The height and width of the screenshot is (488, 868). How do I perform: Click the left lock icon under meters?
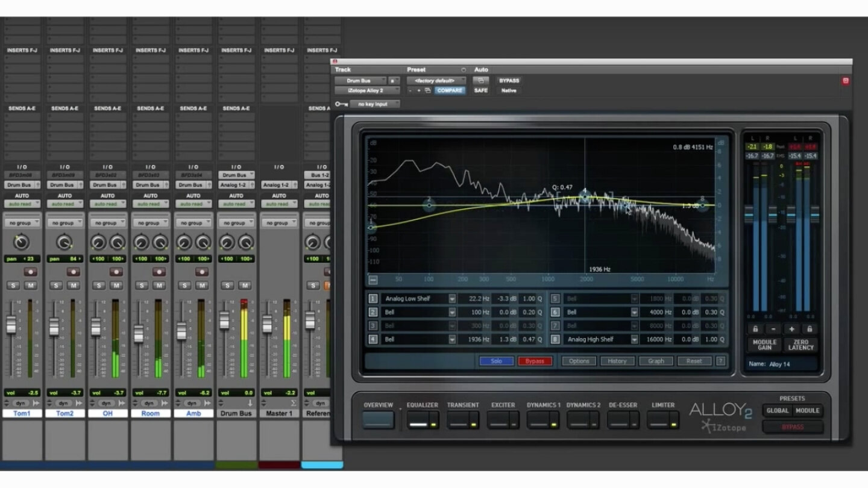pyautogui.click(x=755, y=329)
